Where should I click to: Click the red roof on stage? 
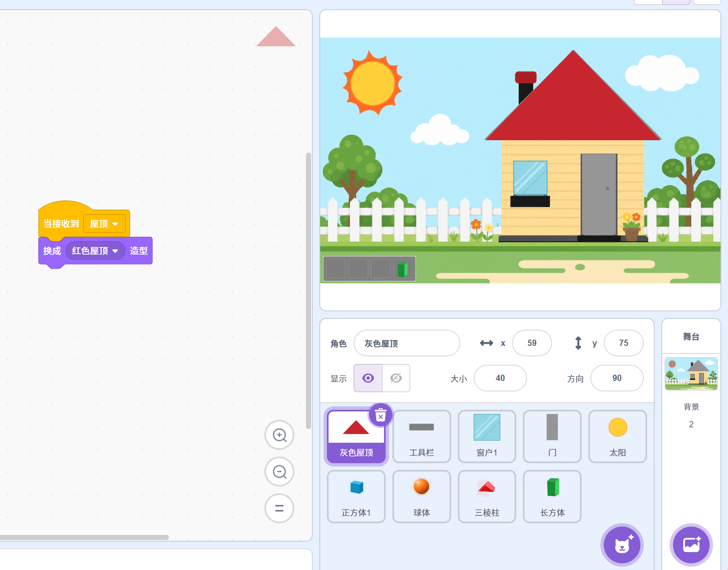(573, 104)
